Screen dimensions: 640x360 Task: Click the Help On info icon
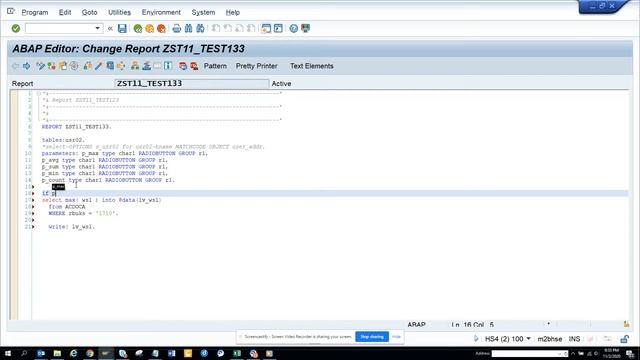(168, 66)
